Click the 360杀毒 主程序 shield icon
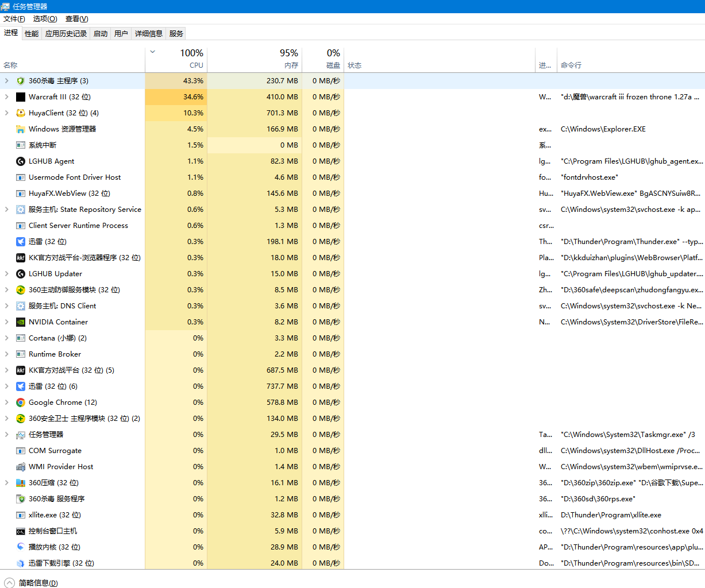Screen dimensions: 705x588 tap(21, 81)
